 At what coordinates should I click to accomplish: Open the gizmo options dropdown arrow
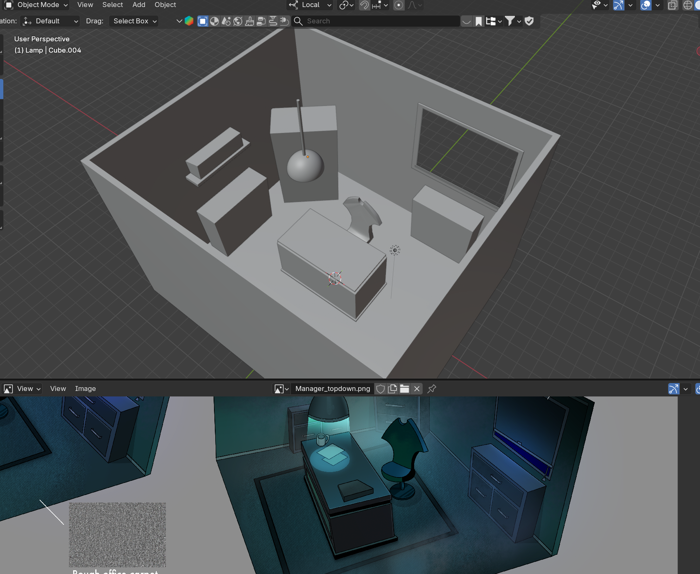click(630, 5)
